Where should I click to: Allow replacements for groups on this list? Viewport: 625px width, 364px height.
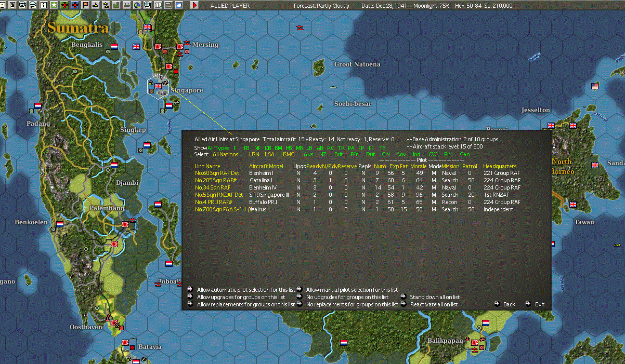point(246,304)
